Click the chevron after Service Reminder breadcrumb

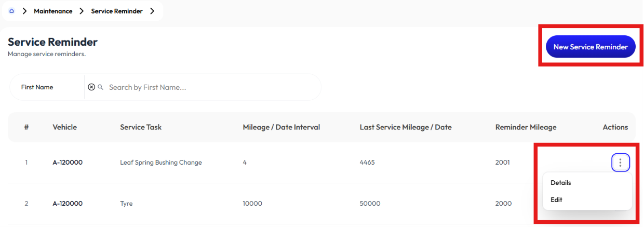[152, 11]
